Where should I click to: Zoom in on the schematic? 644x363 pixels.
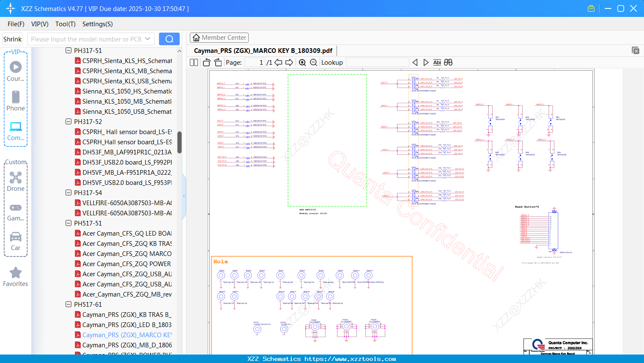[302, 62]
